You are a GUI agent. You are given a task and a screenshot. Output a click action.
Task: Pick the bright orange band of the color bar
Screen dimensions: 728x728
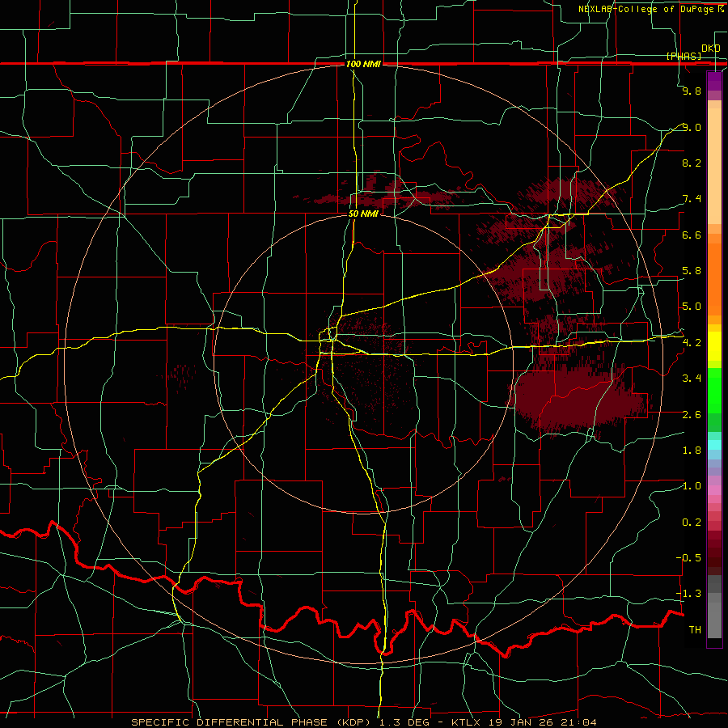pyautogui.click(x=714, y=279)
